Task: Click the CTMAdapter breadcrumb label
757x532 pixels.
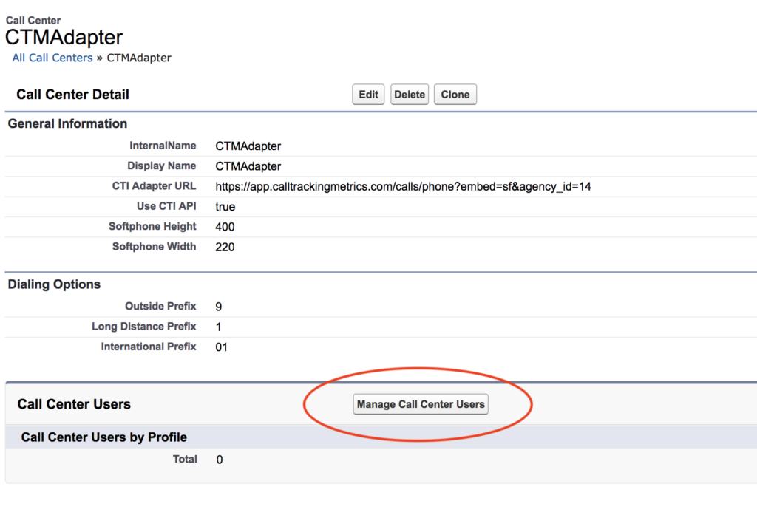Action: [138, 58]
